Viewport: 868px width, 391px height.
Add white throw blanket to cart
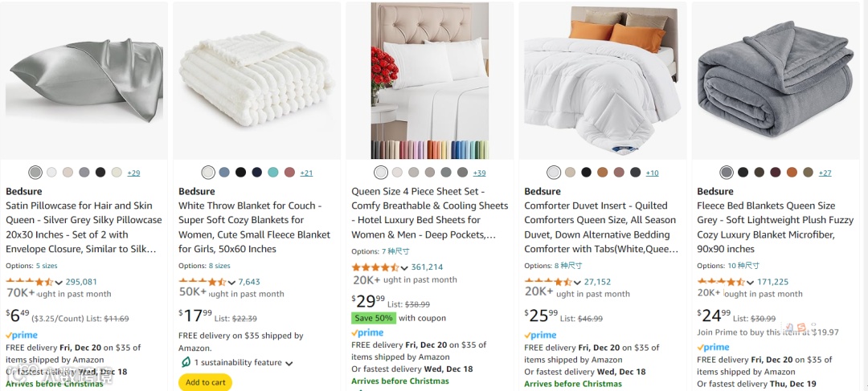206,382
